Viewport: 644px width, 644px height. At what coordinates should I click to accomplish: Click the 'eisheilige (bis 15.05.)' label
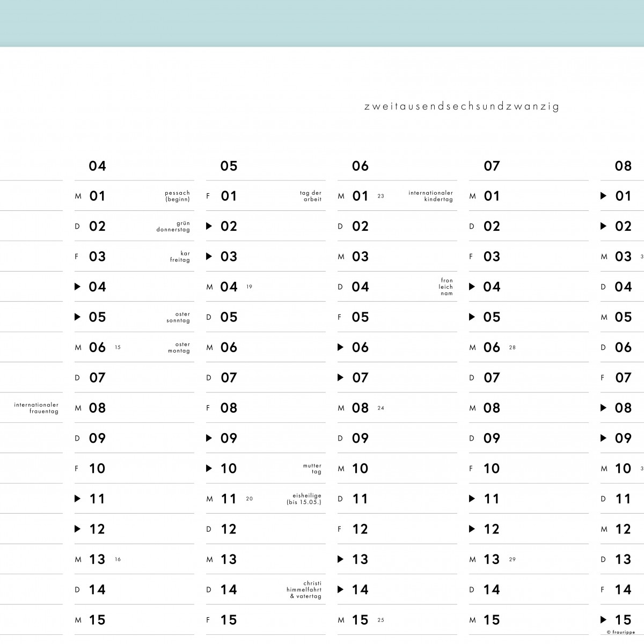pyautogui.click(x=304, y=499)
